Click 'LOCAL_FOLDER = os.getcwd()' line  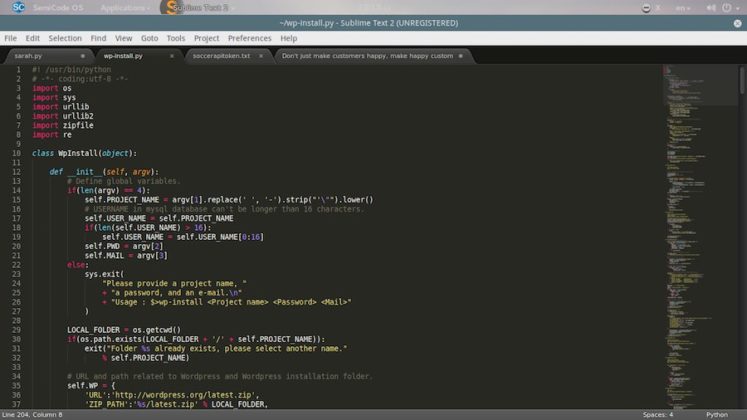(x=124, y=330)
